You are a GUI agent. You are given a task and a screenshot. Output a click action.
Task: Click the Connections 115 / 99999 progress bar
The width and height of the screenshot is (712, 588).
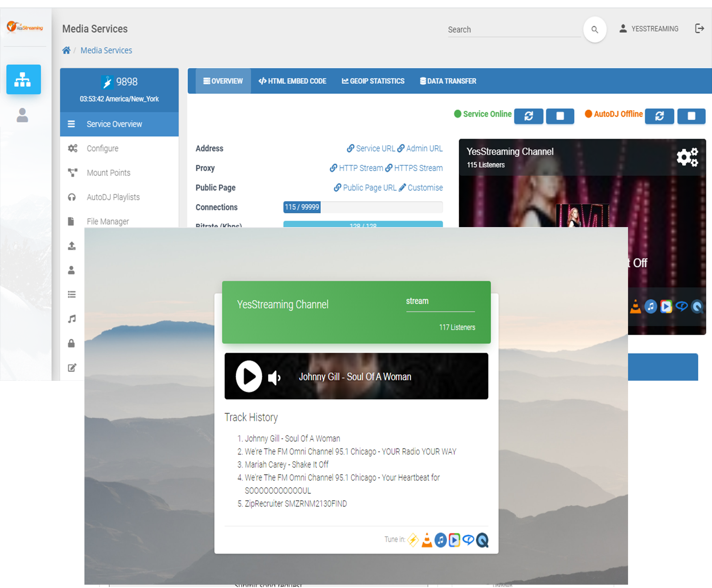pos(363,207)
